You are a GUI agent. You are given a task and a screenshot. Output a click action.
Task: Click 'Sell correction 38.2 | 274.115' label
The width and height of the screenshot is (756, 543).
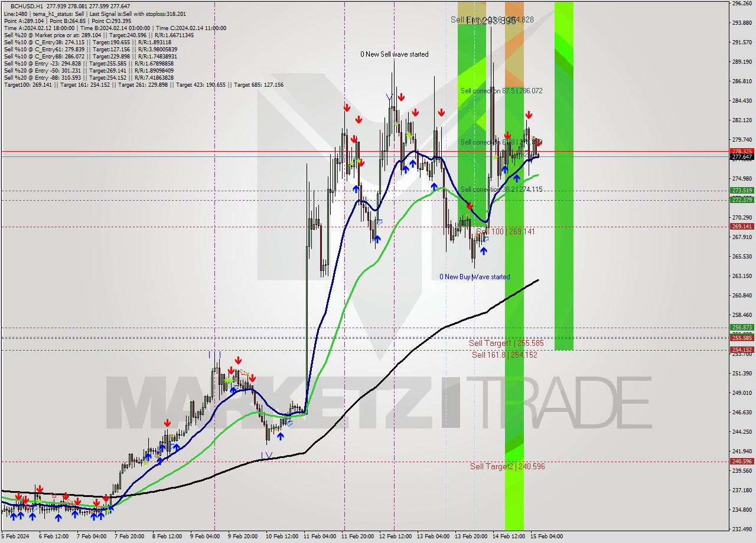501,189
